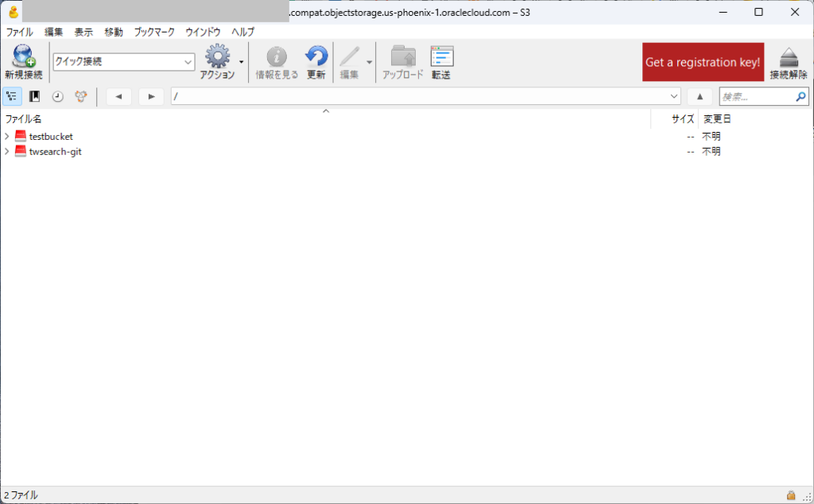Viewport: 814px width, 504px height.
Task: Open the ヘルプ menu
Action: (243, 32)
